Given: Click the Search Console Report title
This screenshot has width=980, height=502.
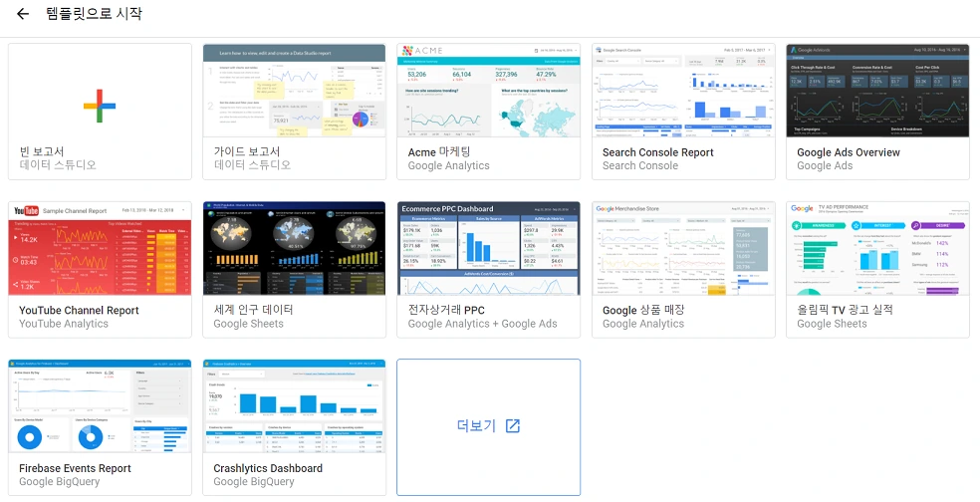Looking at the screenshot, I should (658, 152).
